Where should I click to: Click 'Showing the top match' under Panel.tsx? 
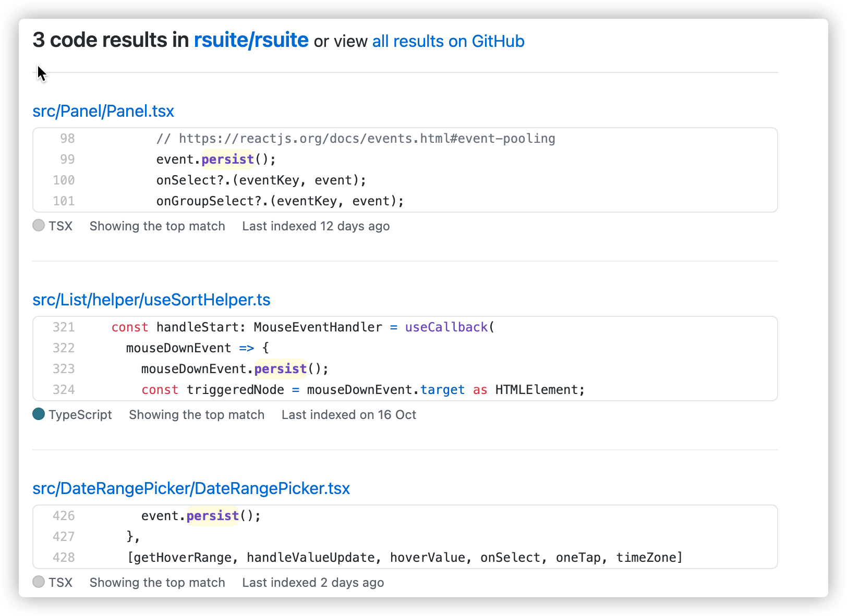click(157, 226)
